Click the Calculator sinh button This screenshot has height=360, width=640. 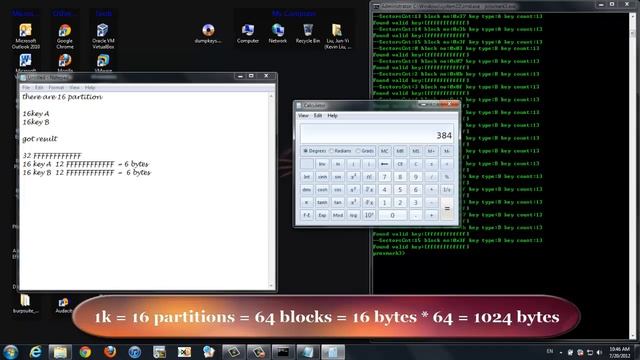pyautogui.click(x=322, y=176)
